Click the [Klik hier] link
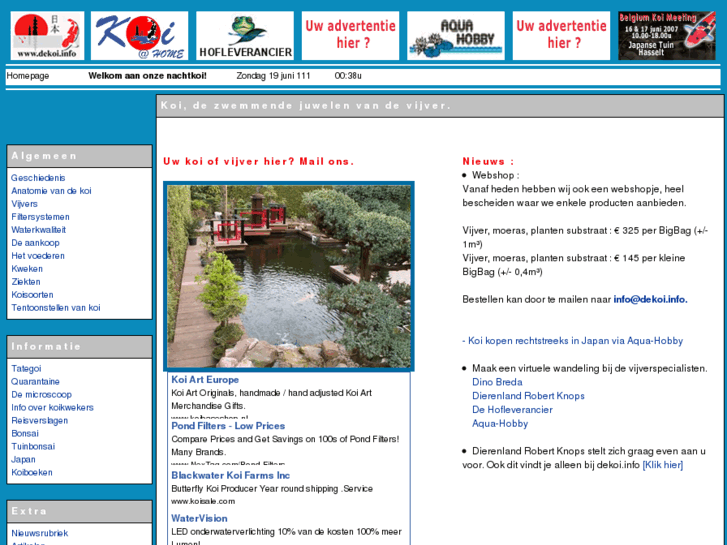 tap(663, 465)
